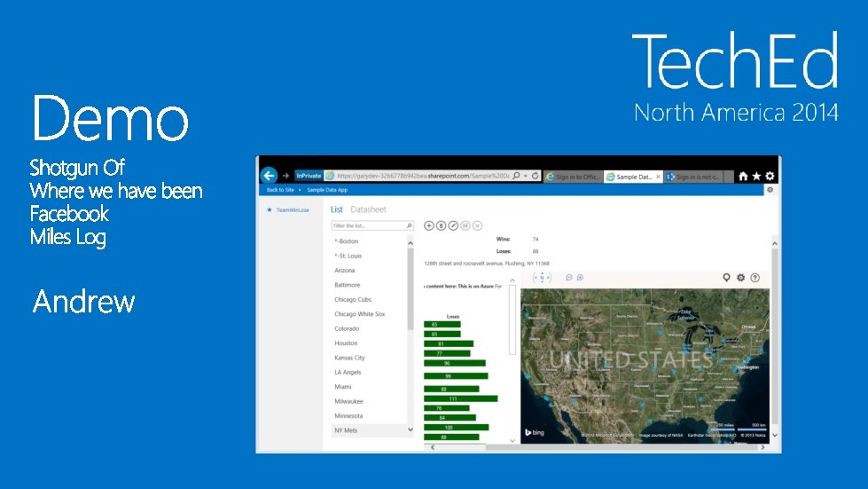Select *-Boston in the team list
Screen dimensions: 868x489
[369, 241]
